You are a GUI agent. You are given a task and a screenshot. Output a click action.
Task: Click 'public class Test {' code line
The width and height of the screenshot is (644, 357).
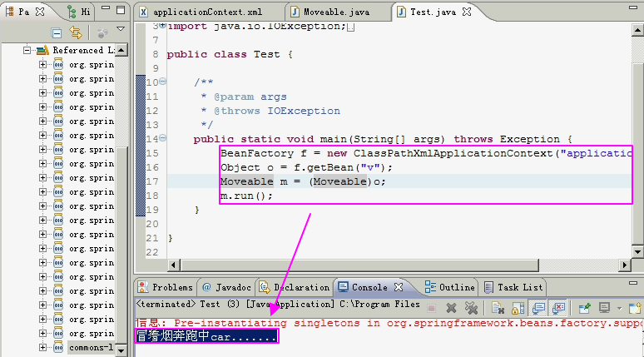coord(230,54)
